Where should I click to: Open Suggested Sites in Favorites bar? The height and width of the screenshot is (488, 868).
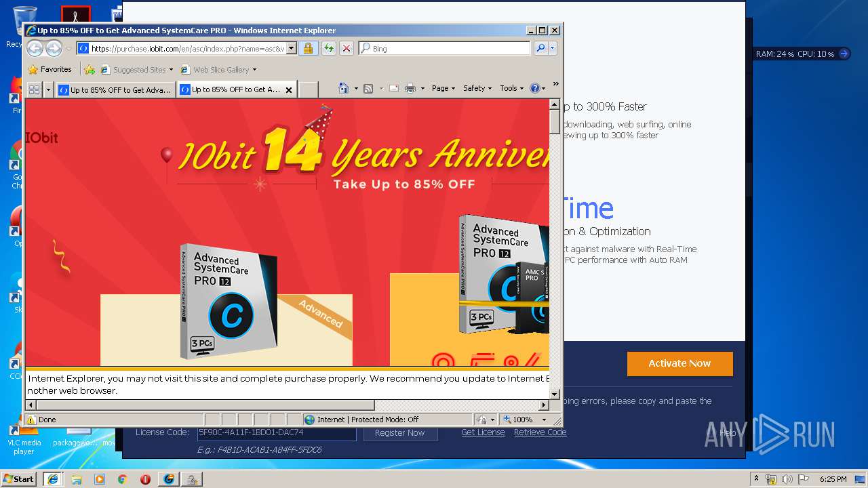coord(137,69)
